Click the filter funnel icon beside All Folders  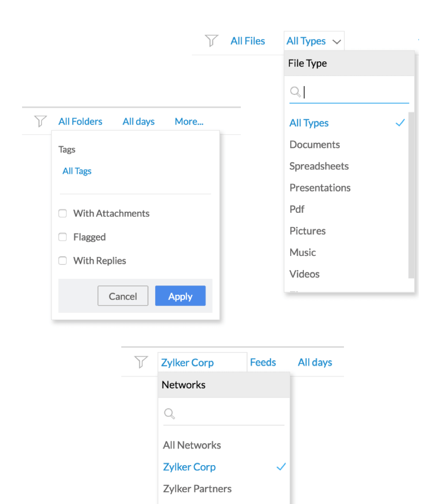pyautogui.click(x=41, y=121)
